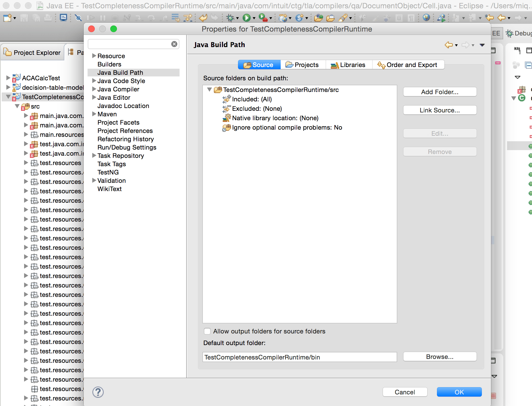Click the Search flashlight toolbar icon

click(343, 18)
